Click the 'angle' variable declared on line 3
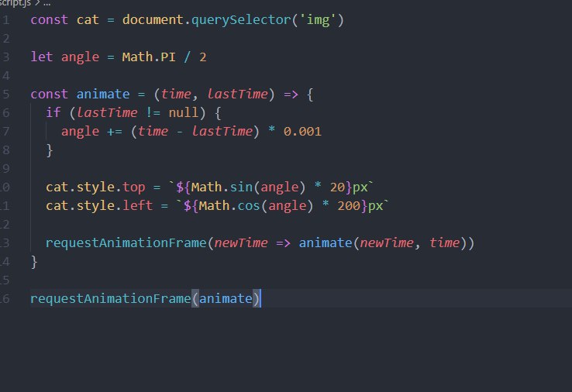 coord(81,57)
